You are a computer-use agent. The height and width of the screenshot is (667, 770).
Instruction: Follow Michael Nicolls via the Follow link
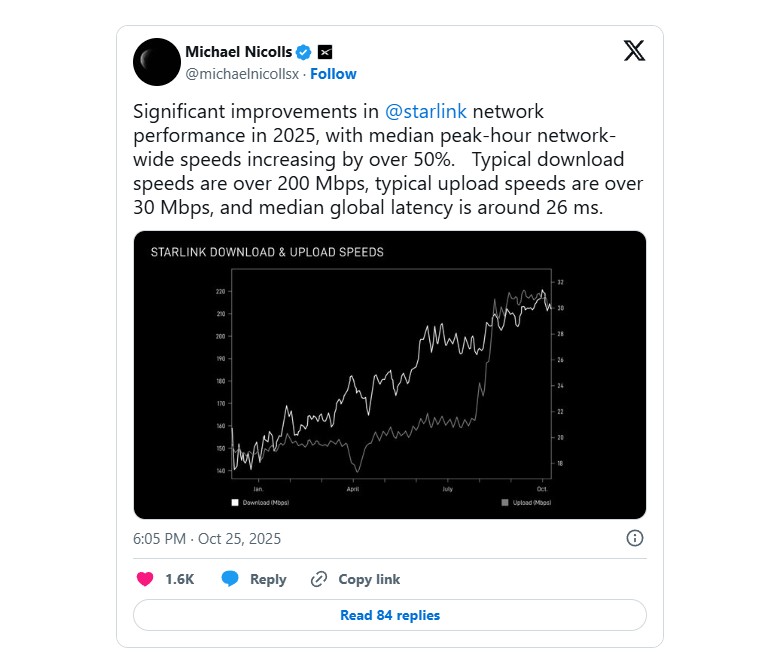[333, 74]
